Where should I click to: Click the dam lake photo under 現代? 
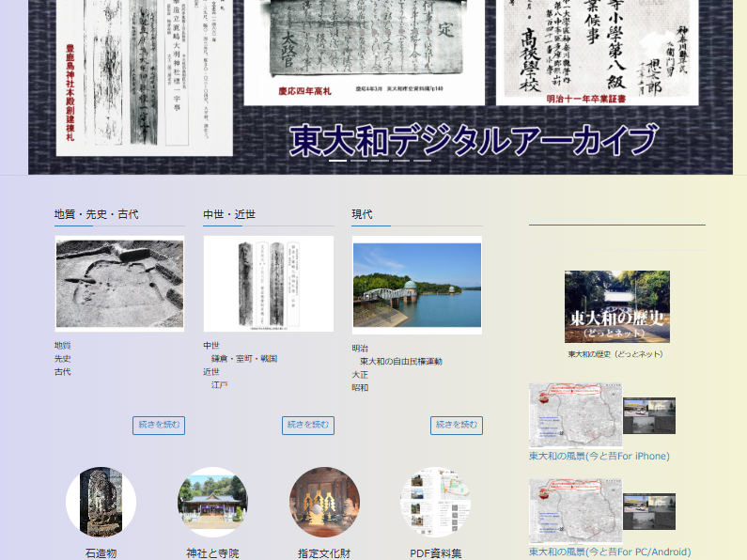416,286
